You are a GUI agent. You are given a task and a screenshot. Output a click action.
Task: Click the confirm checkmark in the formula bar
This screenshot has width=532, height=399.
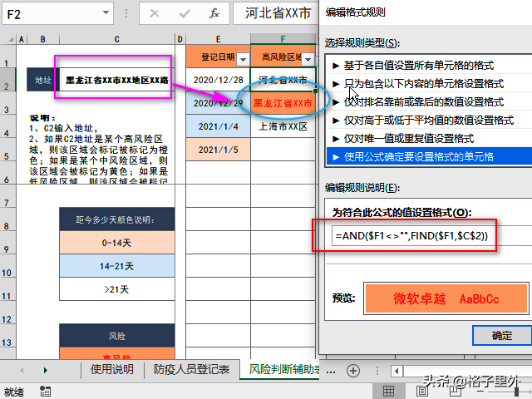pos(185,13)
